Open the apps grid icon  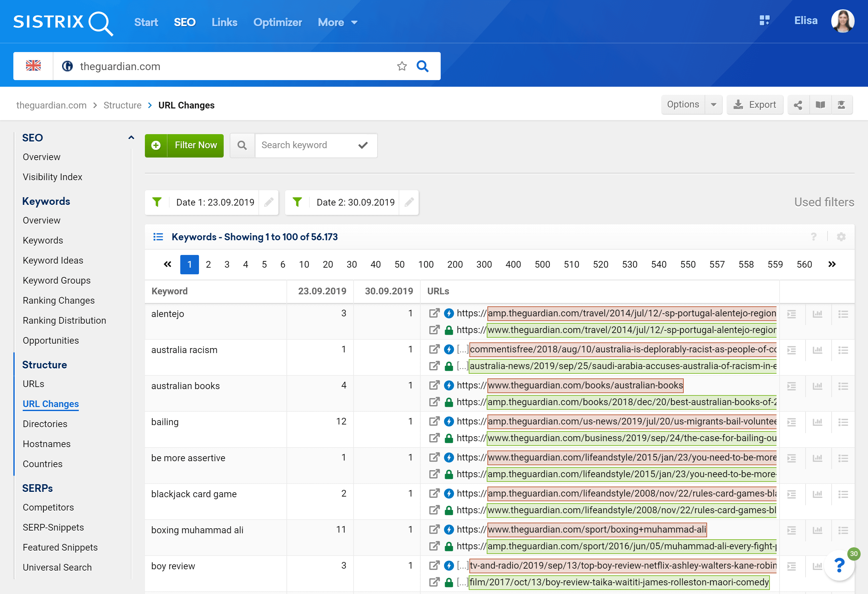pos(764,21)
